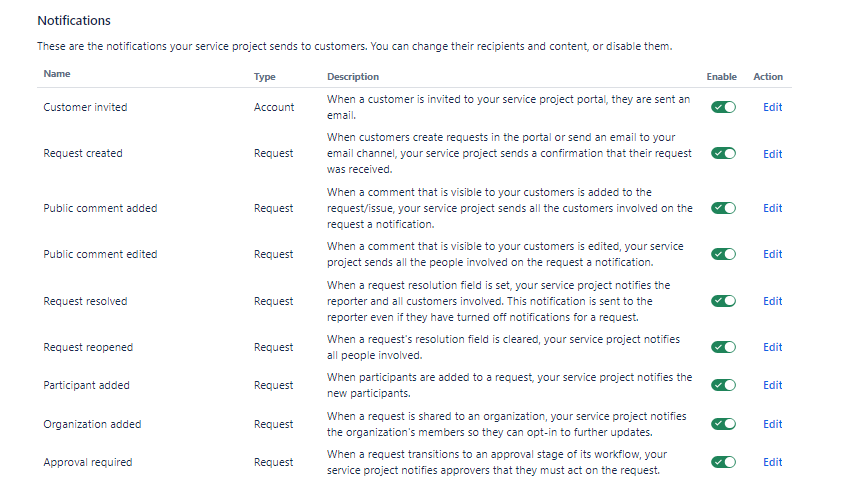Click Edit for Public comment edited
The image size is (845, 488).
(x=772, y=254)
